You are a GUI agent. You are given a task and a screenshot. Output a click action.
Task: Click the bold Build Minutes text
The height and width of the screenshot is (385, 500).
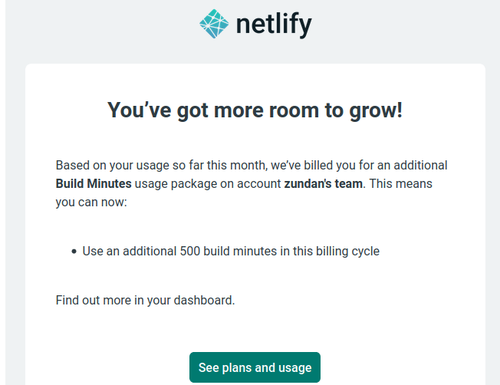pos(94,184)
